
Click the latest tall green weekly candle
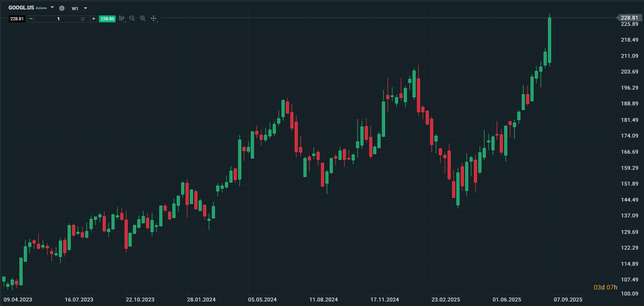tap(549, 40)
